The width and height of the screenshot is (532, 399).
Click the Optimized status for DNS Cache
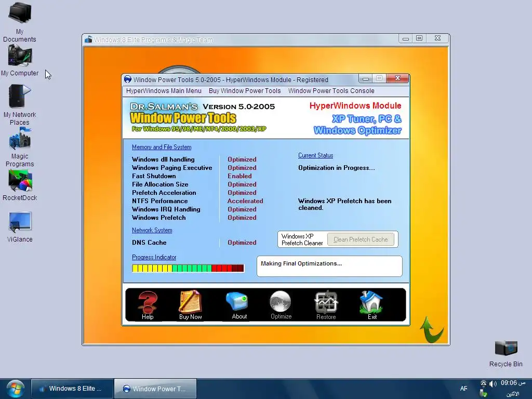242,243
